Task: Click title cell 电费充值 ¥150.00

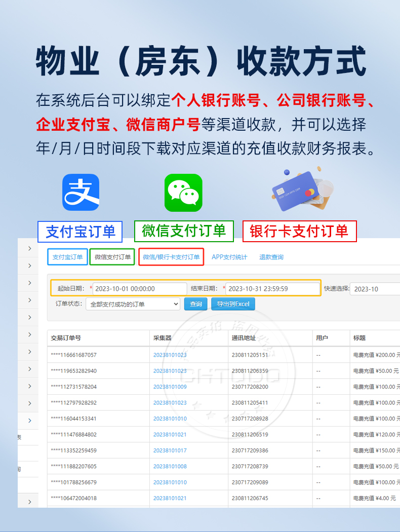Action: (x=376, y=450)
